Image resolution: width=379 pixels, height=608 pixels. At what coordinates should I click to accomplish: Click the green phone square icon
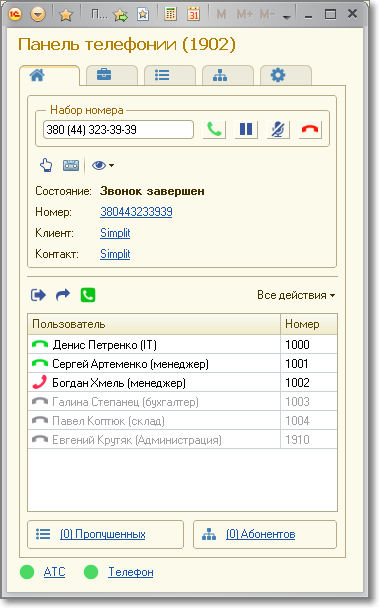click(x=88, y=295)
